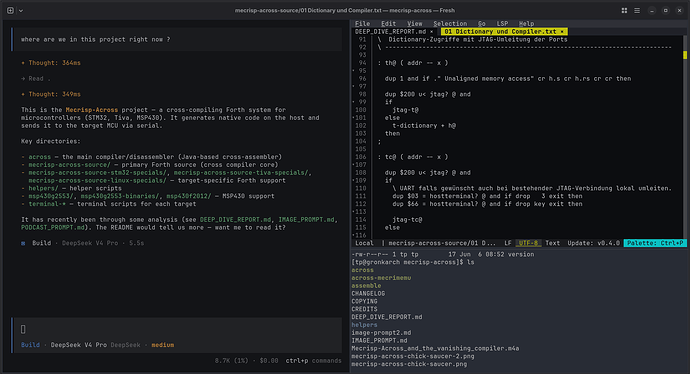
Task: Click the Text language mode indicator
Action: (553, 243)
